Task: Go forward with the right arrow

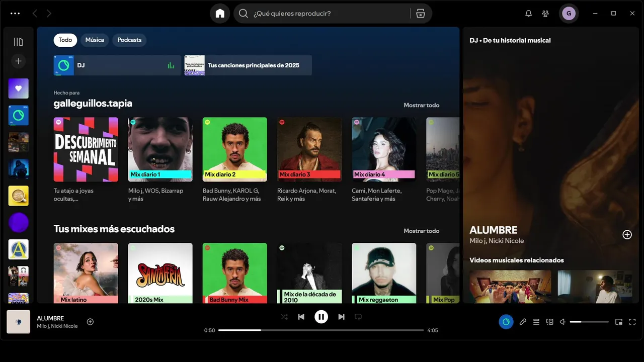Action: [49, 14]
